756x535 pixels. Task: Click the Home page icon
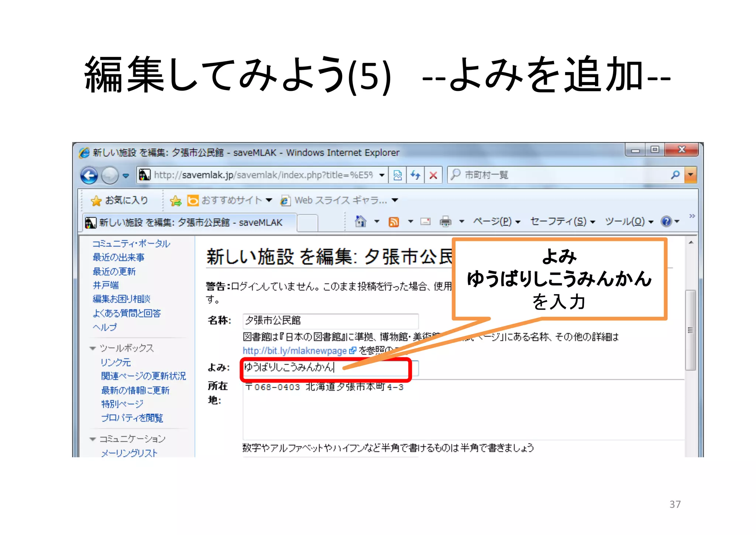click(361, 221)
